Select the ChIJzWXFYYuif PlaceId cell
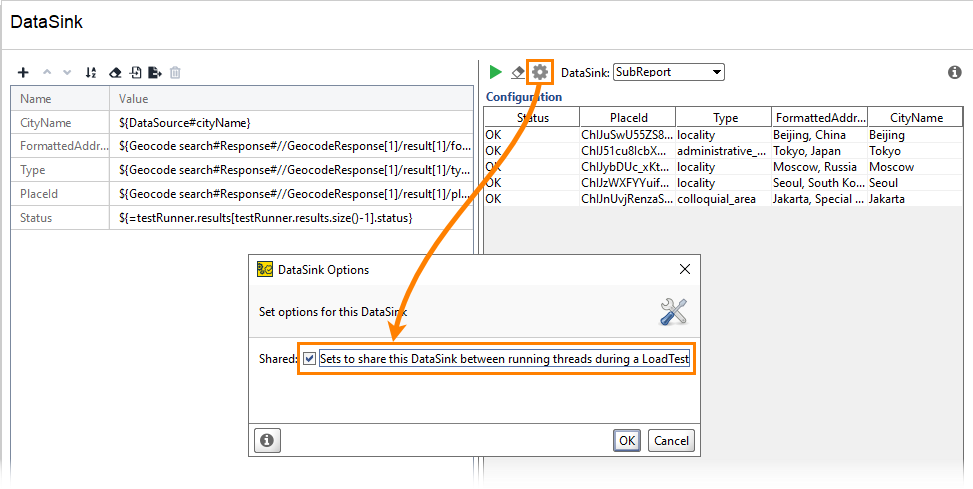 [628, 183]
